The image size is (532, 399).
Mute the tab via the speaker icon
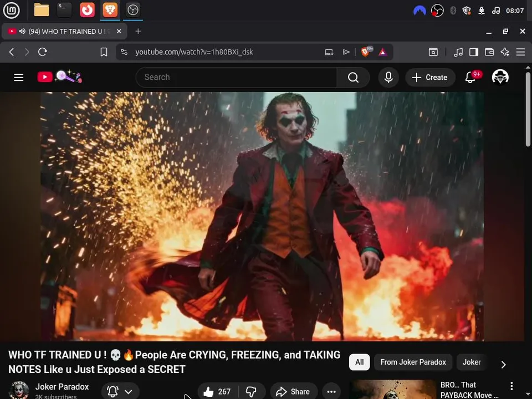22,31
